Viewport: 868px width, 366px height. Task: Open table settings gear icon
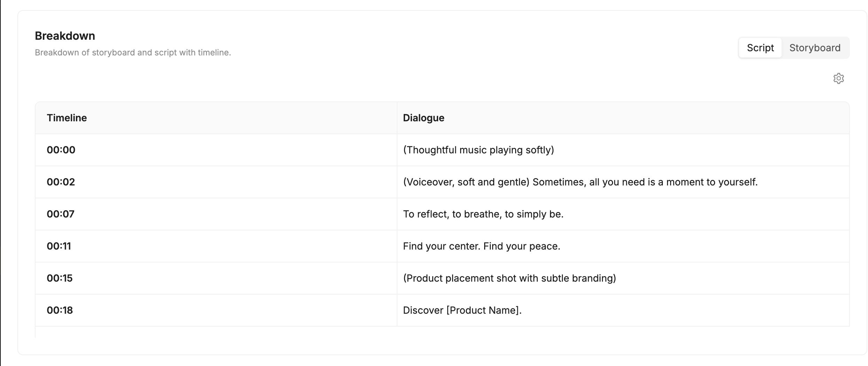coord(838,78)
